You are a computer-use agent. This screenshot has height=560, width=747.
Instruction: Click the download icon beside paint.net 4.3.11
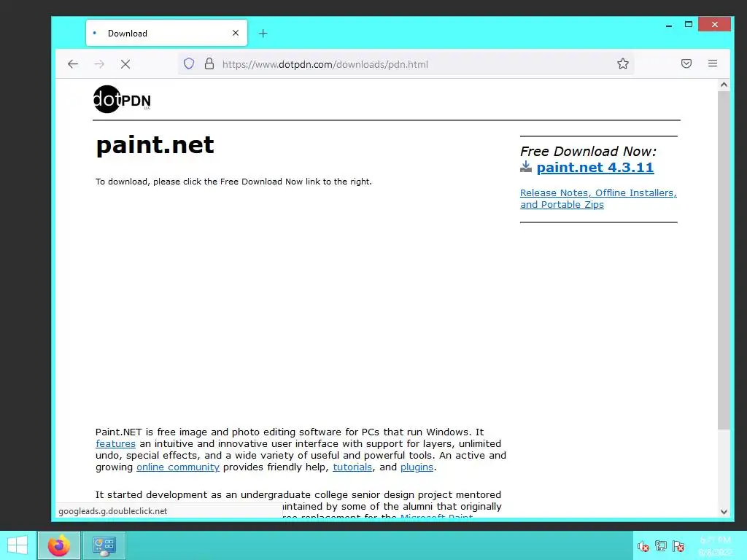[x=526, y=167]
